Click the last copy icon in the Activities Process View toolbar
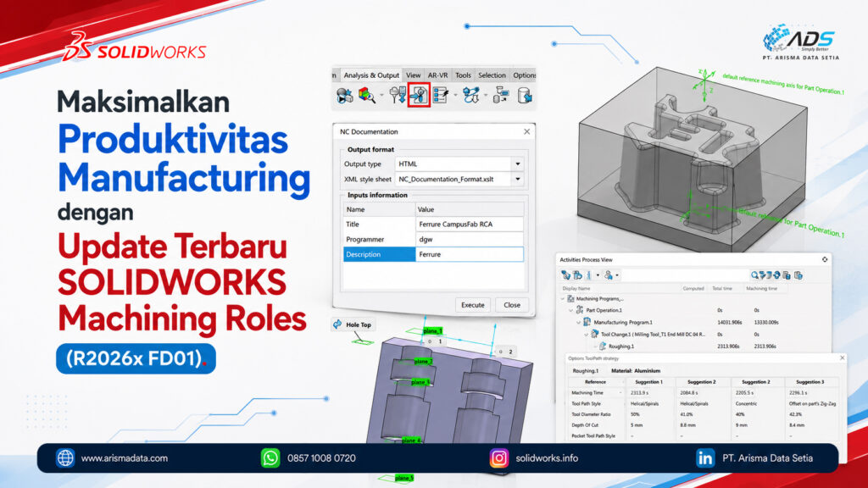This screenshot has height=488, width=868. pyautogui.click(x=798, y=275)
